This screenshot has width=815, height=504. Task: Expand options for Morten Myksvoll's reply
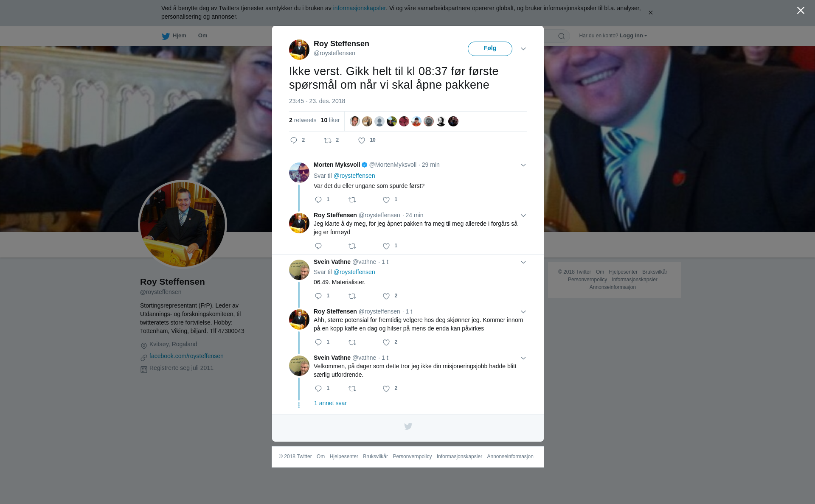(x=523, y=165)
